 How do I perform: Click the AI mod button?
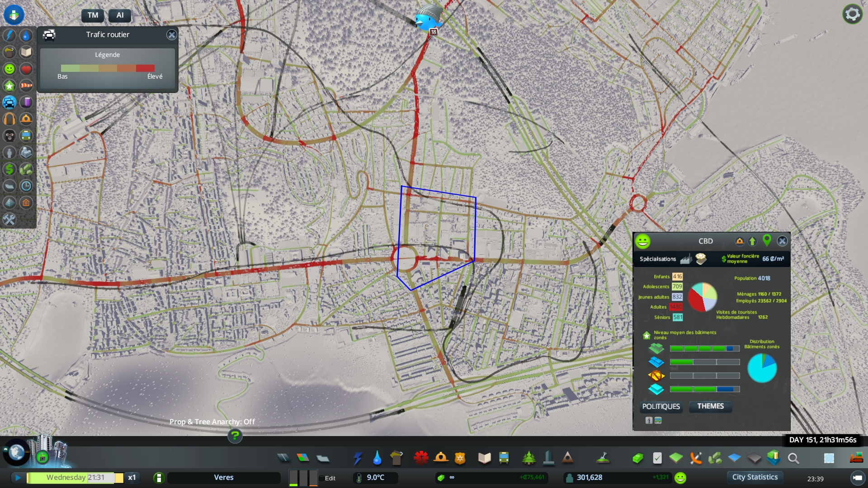click(x=120, y=15)
